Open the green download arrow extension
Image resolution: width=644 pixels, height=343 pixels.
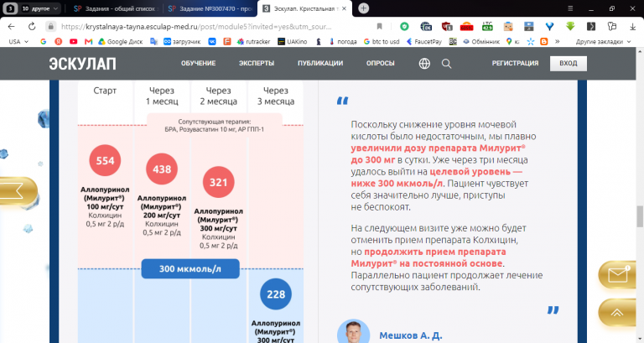coord(570,26)
